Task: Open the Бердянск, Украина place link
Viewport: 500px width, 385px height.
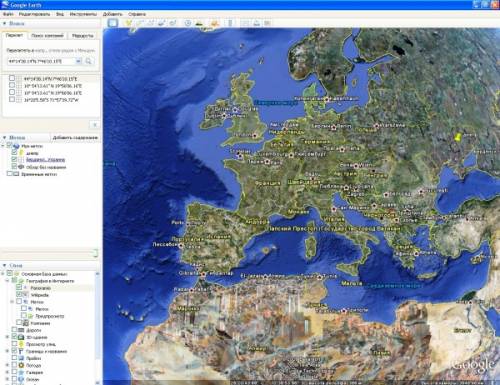Action: (x=46, y=160)
